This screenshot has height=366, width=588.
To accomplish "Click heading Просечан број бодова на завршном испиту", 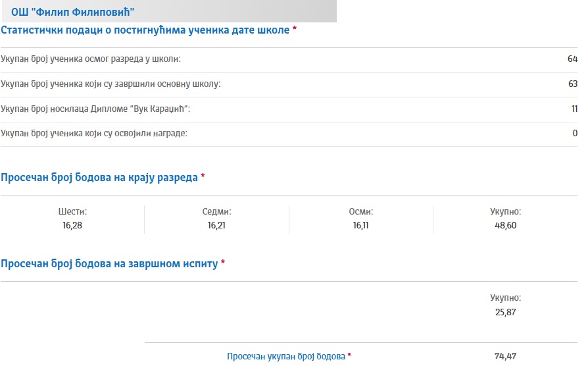I will 109,263.
